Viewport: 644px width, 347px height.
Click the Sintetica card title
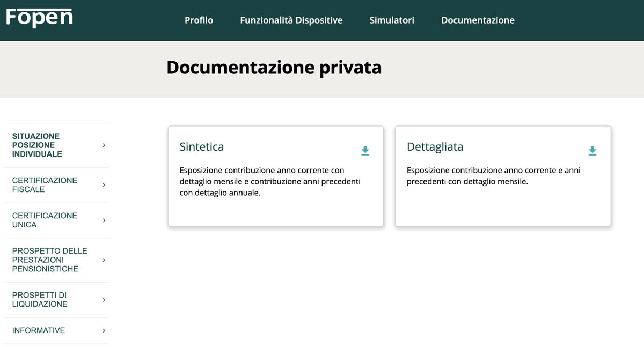point(202,147)
